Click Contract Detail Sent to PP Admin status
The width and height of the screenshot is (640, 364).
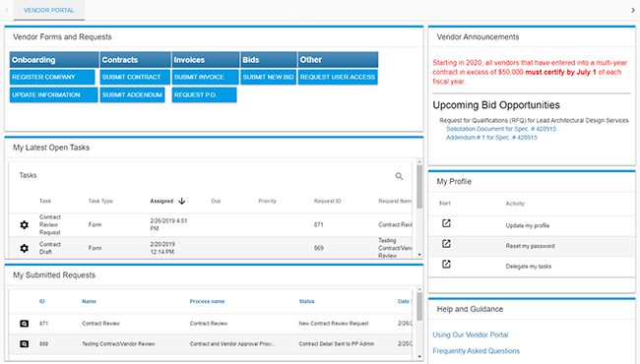pyautogui.click(x=337, y=344)
